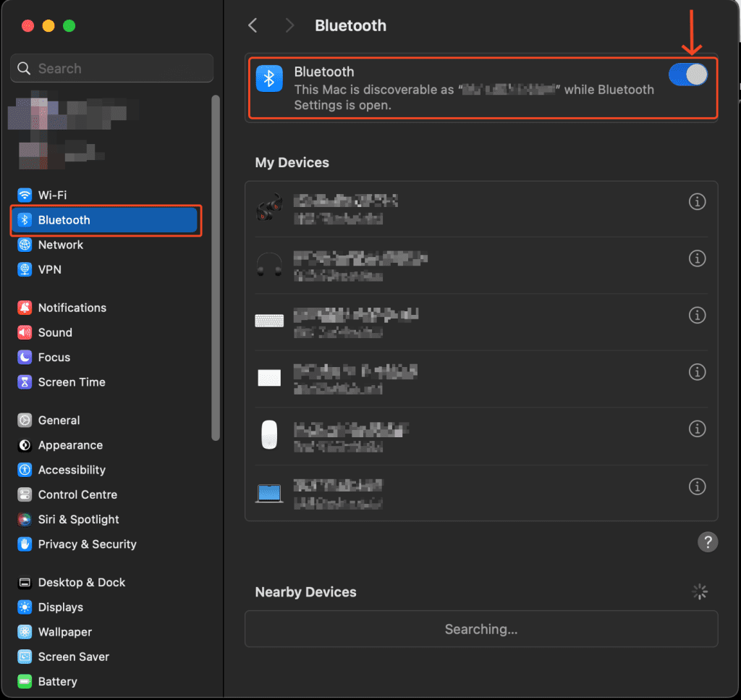Click info icon for the earbuds device

(x=697, y=202)
